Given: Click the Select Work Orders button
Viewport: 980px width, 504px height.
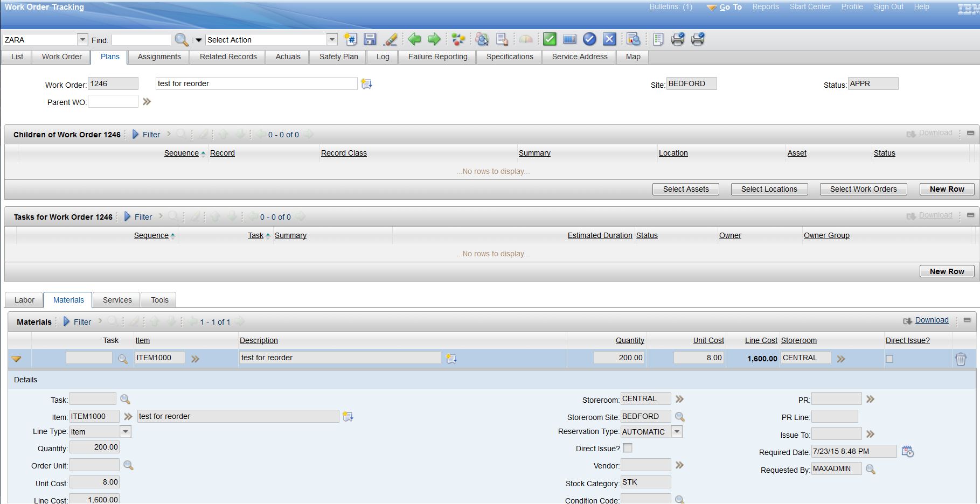Looking at the screenshot, I should click(863, 189).
